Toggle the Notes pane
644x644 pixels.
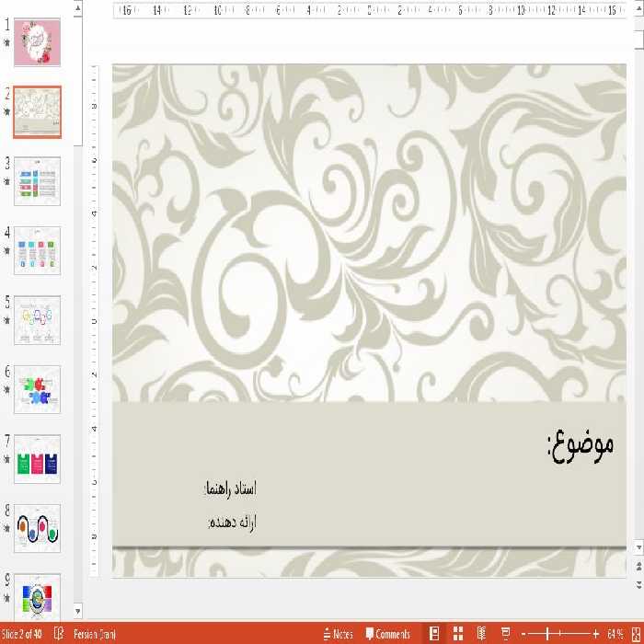coord(338,634)
